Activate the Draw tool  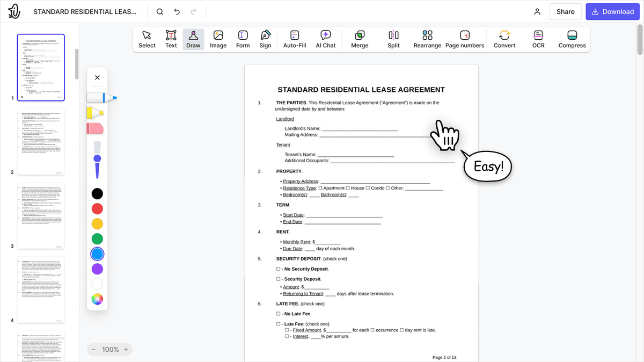click(193, 40)
